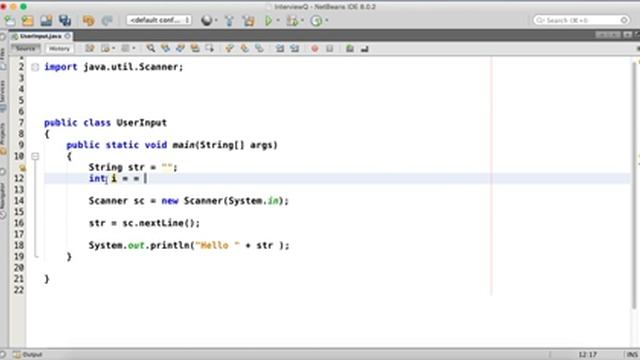The width and height of the screenshot is (640, 360).
Task: Open the Projects side panel tab
Action: (3, 138)
